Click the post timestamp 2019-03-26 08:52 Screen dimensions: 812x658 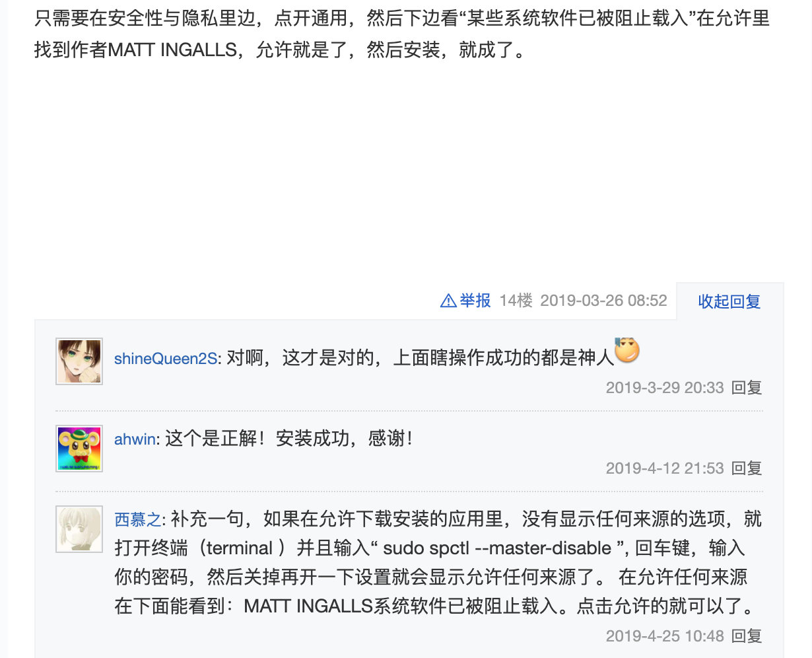603,301
